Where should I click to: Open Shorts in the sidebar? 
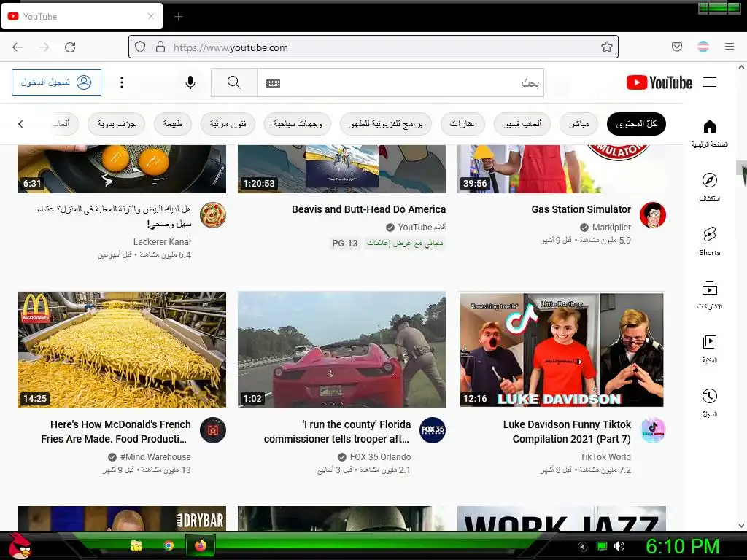tap(709, 241)
